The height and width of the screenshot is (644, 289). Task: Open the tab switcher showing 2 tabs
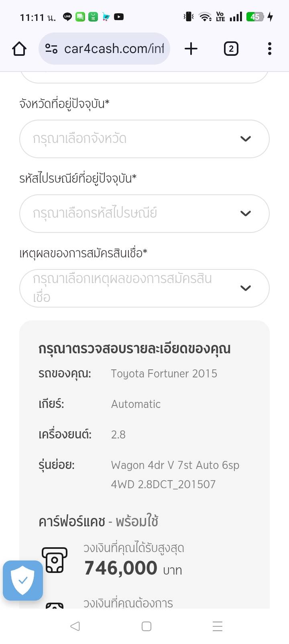point(231,49)
